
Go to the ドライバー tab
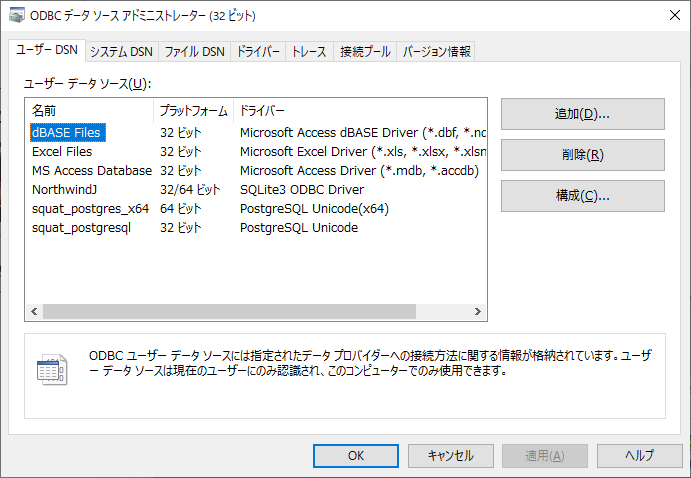[x=258, y=52]
